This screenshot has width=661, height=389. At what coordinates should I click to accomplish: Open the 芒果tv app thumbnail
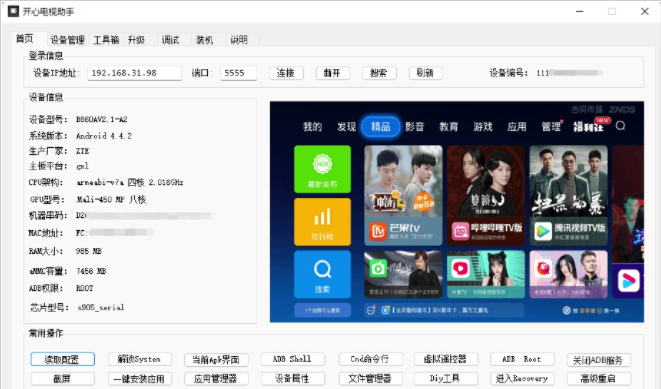403,195
